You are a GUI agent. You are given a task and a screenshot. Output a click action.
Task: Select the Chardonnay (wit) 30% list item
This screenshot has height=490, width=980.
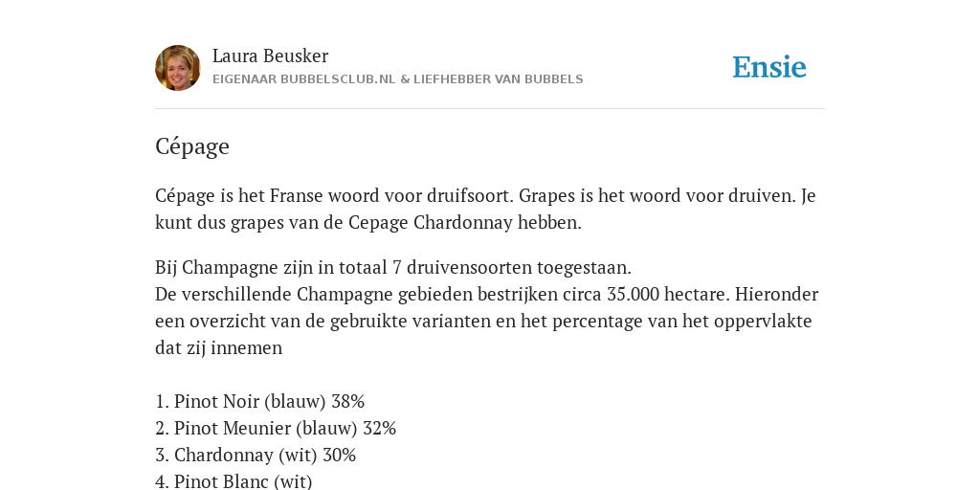(255, 455)
